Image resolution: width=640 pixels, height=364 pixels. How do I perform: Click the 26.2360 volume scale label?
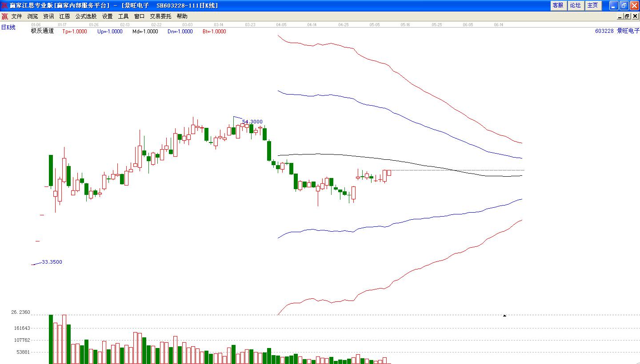(x=21, y=312)
